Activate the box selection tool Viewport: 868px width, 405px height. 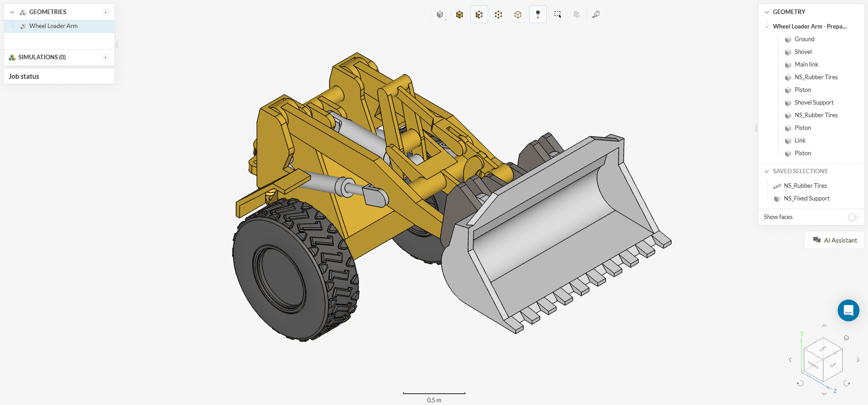pos(558,14)
